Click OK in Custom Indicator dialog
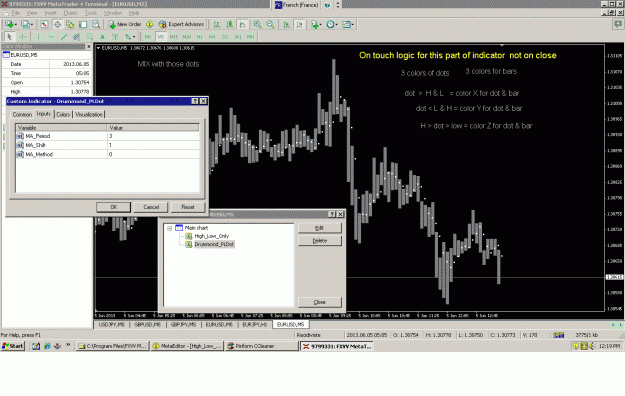Screen dimensions: 625x396 click(x=114, y=207)
